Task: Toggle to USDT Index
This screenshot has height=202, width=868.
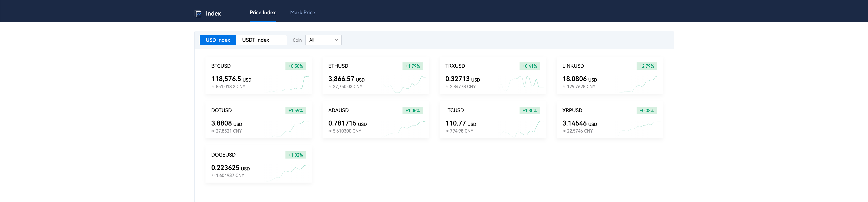Action: click(x=255, y=40)
